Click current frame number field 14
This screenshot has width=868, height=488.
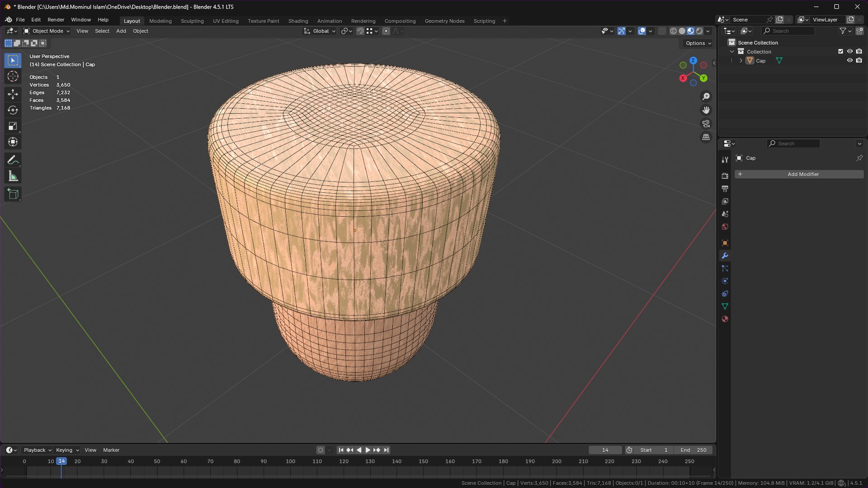click(605, 450)
